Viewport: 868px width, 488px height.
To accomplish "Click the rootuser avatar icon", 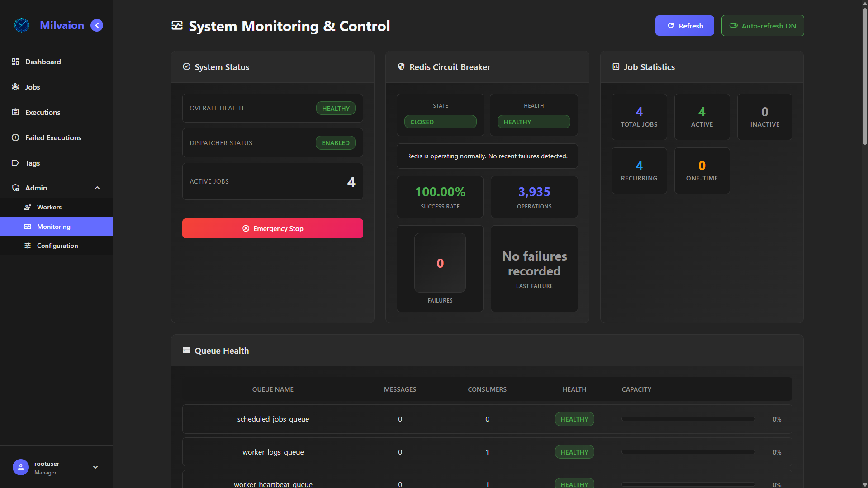I will (21, 467).
